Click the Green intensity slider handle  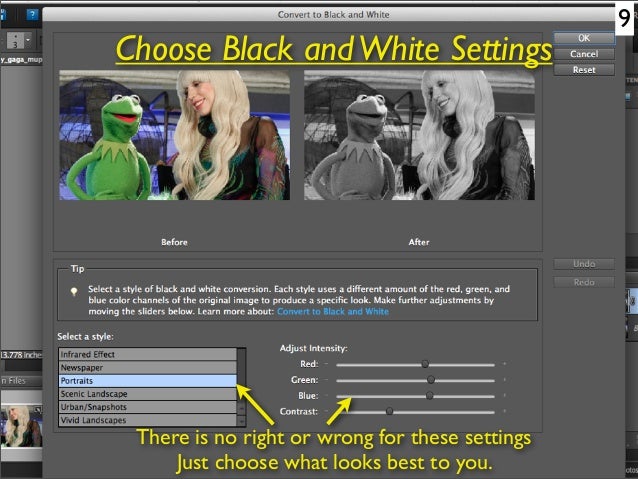point(430,380)
